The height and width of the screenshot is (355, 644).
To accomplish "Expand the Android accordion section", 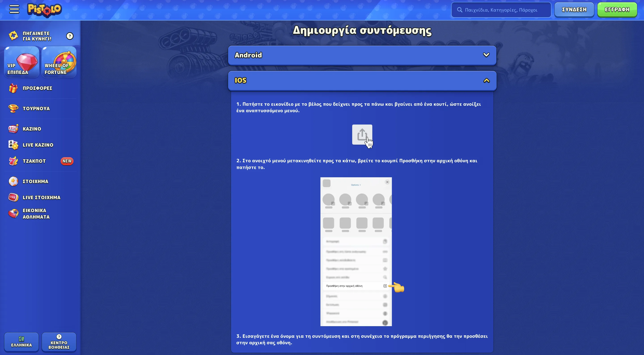I will [x=362, y=55].
